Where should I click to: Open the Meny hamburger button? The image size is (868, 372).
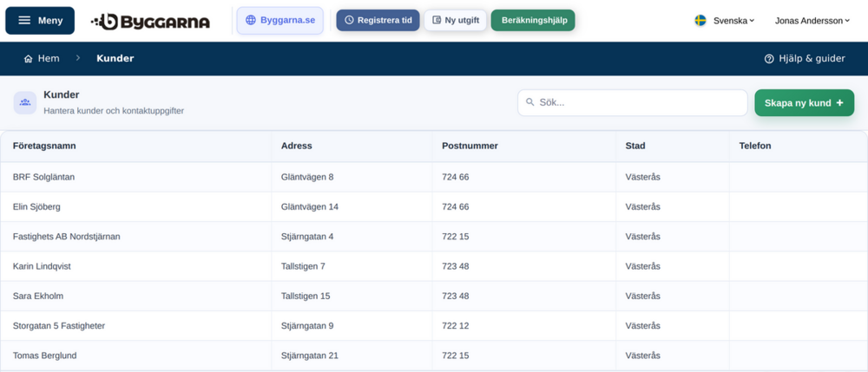click(x=40, y=21)
